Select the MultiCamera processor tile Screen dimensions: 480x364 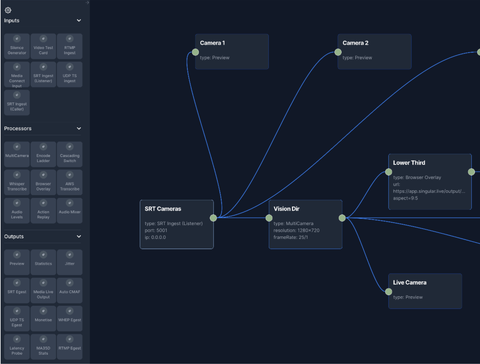point(17,154)
